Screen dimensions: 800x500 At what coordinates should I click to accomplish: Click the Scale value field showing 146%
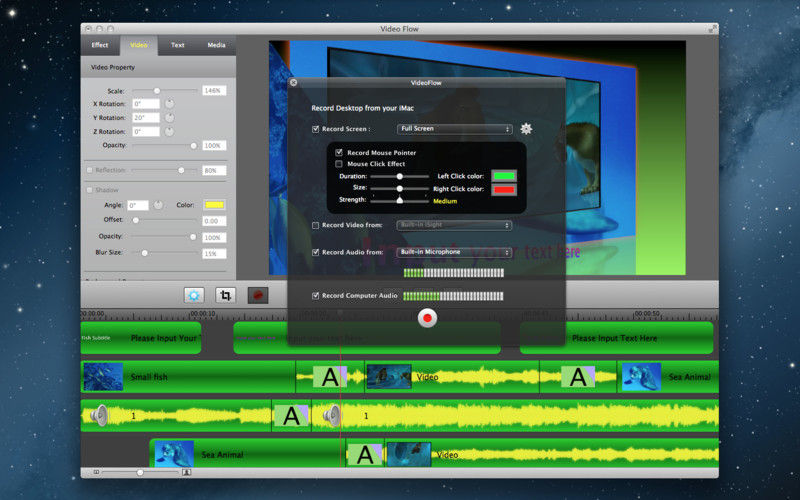click(214, 91)
